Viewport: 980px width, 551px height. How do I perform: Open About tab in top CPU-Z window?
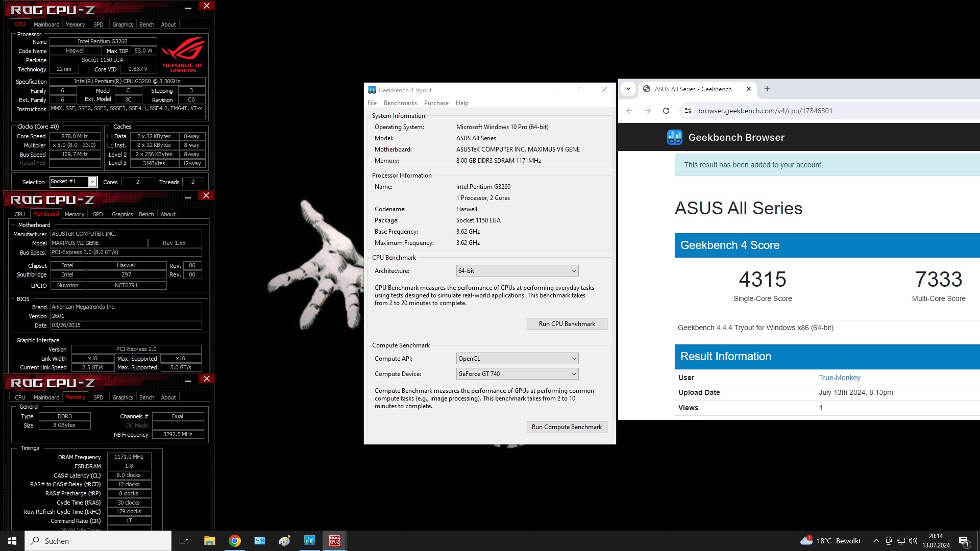point(168,24)
